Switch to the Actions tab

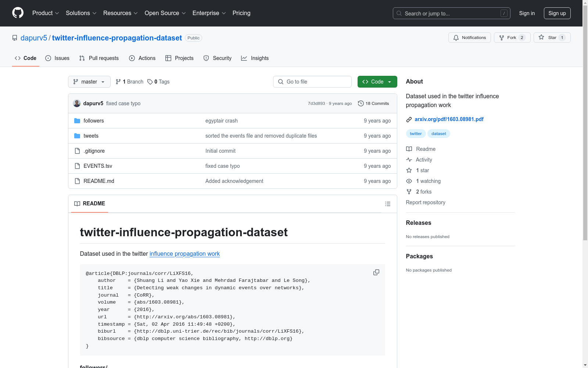[142, 58]
